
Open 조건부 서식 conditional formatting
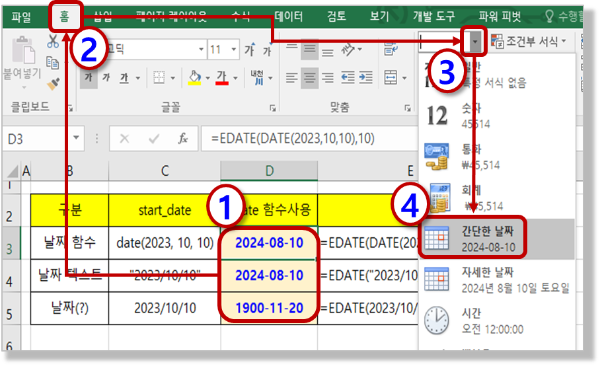pos(528,41)
